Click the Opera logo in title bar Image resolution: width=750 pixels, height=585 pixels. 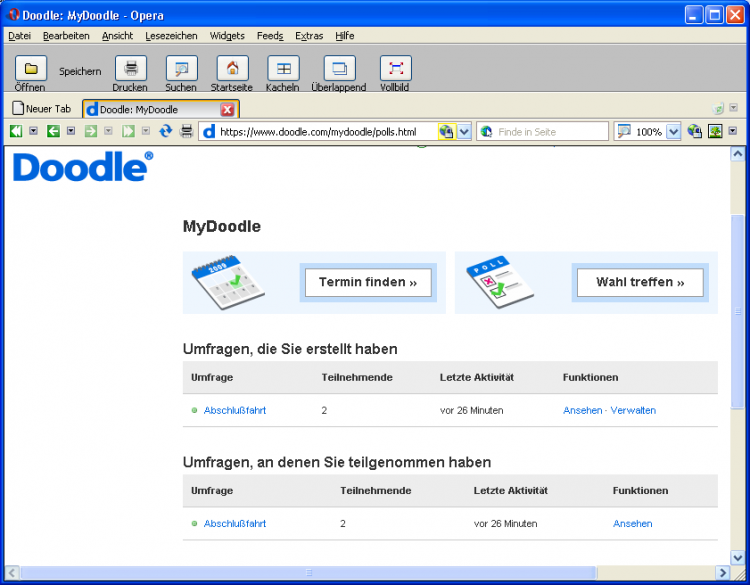click(13, 14)
